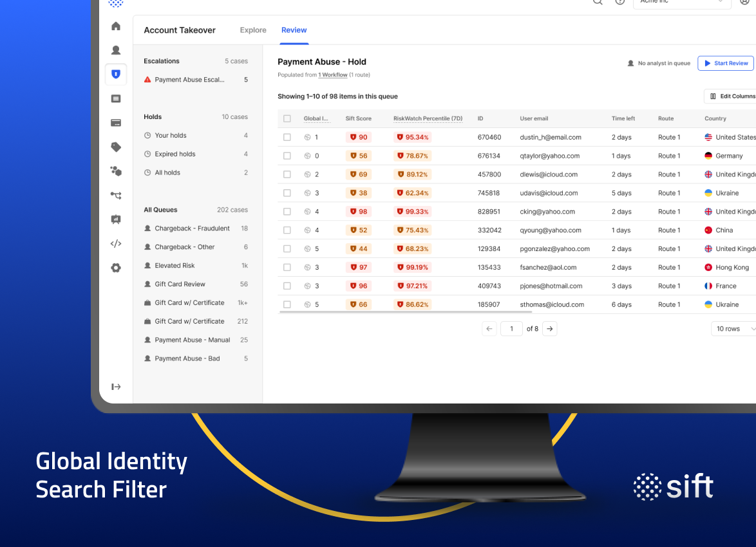The image size is (756, 547).
Task: Open the Home icon in sidebar
Action: pyautogui.click(x=116, y=26)
